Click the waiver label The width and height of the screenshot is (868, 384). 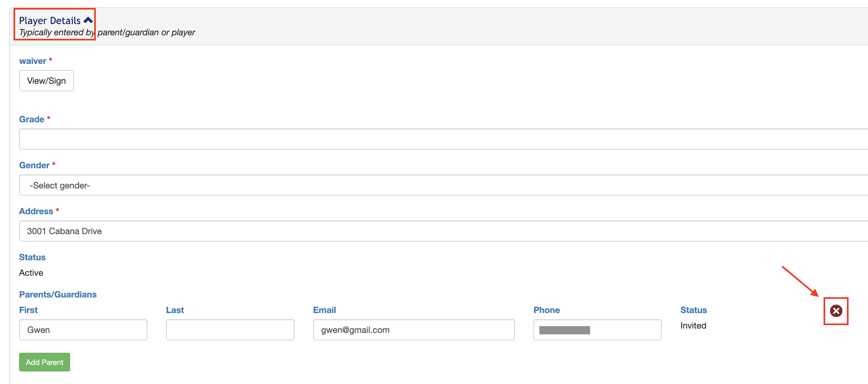[33, 61]
